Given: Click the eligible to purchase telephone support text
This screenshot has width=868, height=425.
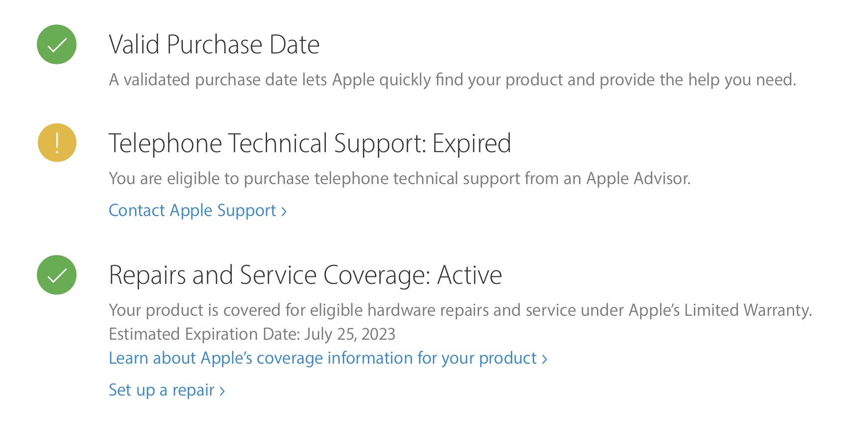Looking at the screenshot, I should tap(400, 179).
